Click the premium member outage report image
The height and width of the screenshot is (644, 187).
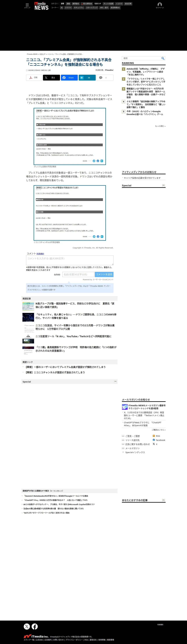tap(70, 136)
